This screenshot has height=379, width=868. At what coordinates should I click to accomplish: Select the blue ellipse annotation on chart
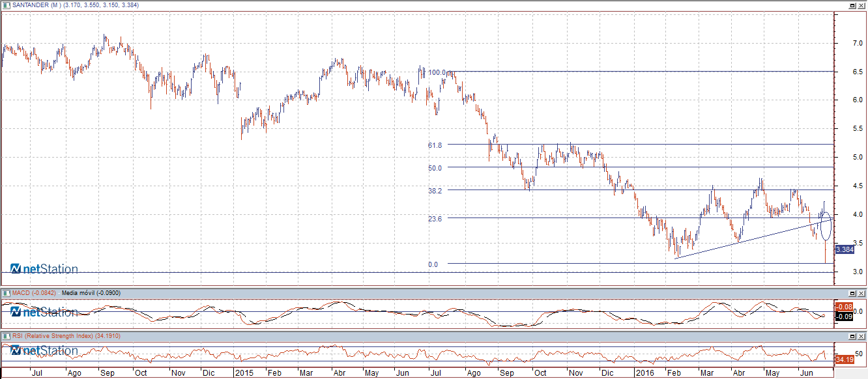click(x=825, y=225)
